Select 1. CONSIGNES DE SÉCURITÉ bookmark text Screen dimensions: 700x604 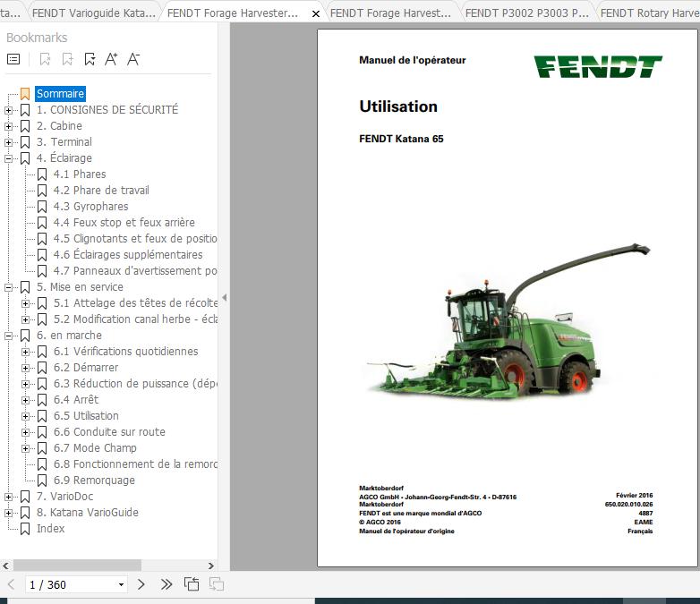click(x=107, y=110)
